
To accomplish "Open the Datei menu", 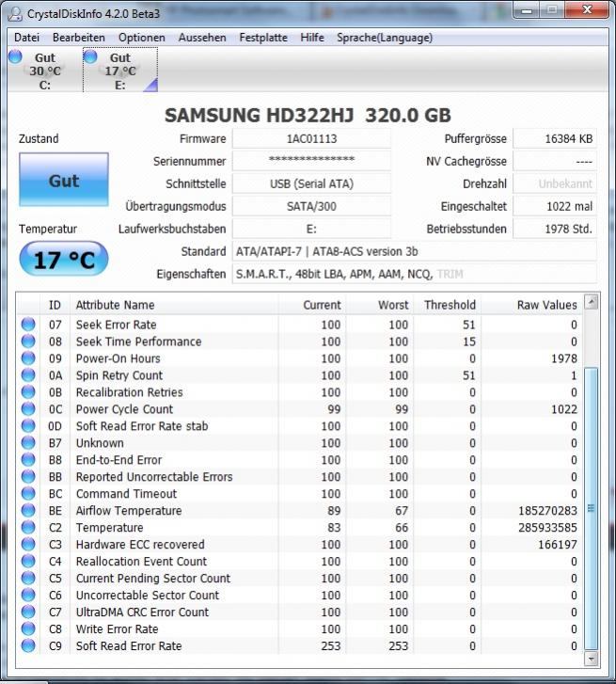I will (x=26, y=38).
